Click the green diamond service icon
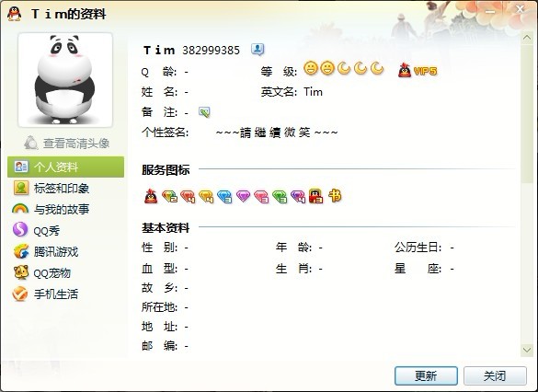This screenshot has height=392, width=538. [280, 197]
